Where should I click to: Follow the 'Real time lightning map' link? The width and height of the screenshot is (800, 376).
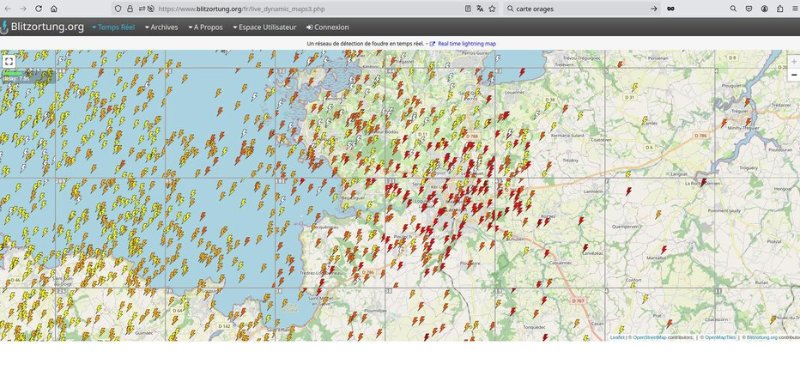tap(466, 44)
